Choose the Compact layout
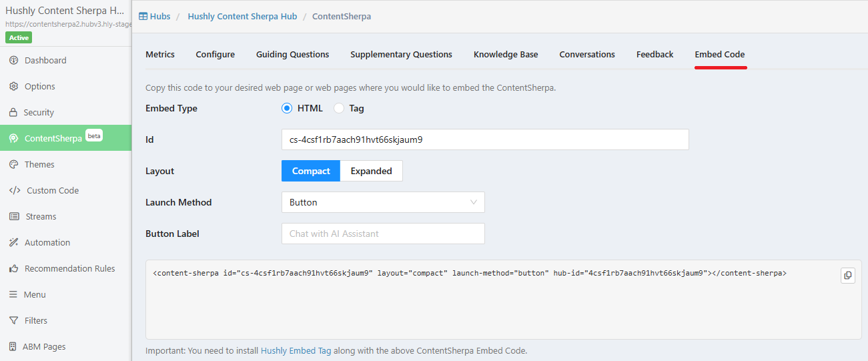Image resolution: width=868 pixels, height=361 pixels. point(311,171)
